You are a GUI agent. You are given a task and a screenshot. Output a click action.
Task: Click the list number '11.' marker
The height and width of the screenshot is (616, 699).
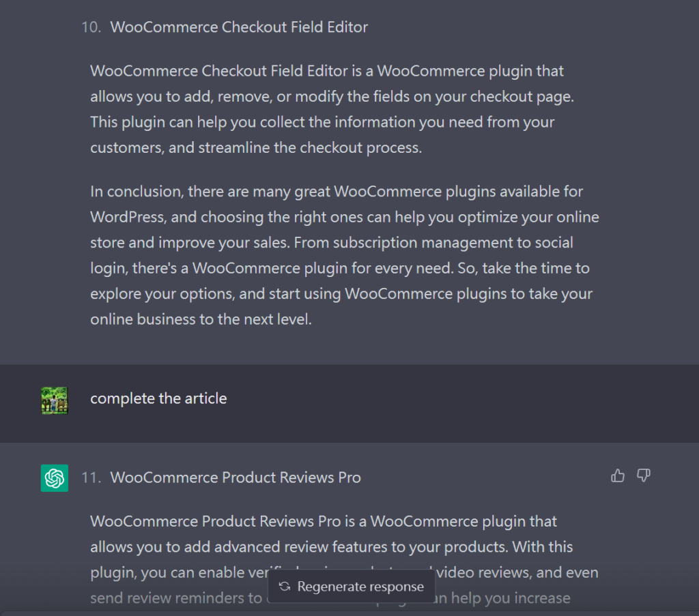(x=91, y=478)
